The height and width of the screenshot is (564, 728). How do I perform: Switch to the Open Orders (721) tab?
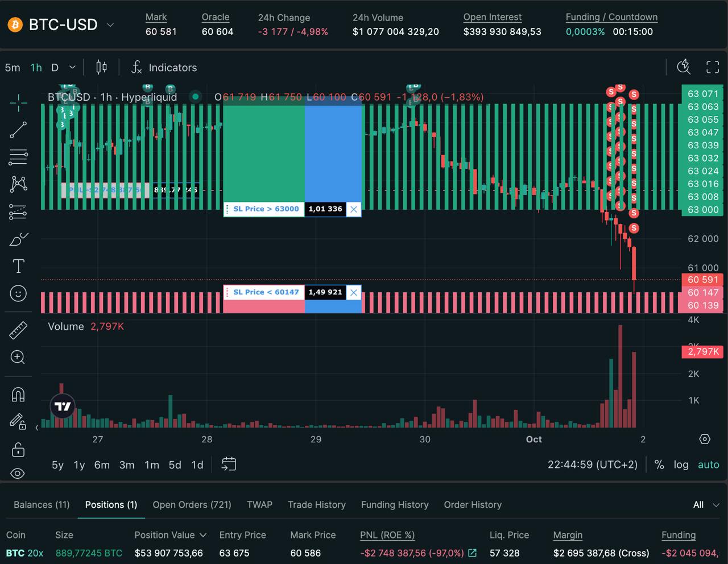[192, 505]
